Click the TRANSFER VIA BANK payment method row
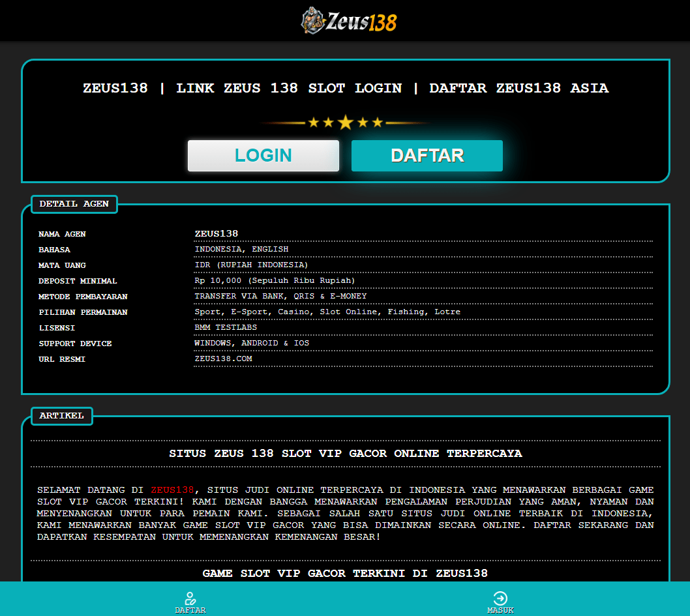 tap(280, 296)
